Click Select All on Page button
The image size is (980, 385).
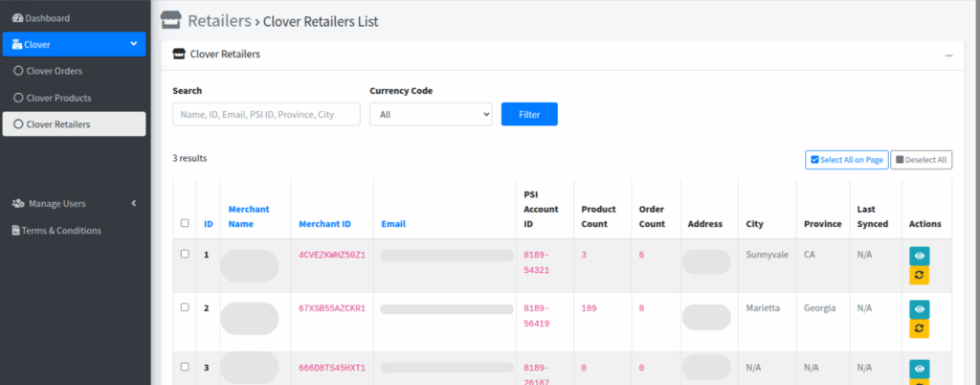click(x=846, y=160)
